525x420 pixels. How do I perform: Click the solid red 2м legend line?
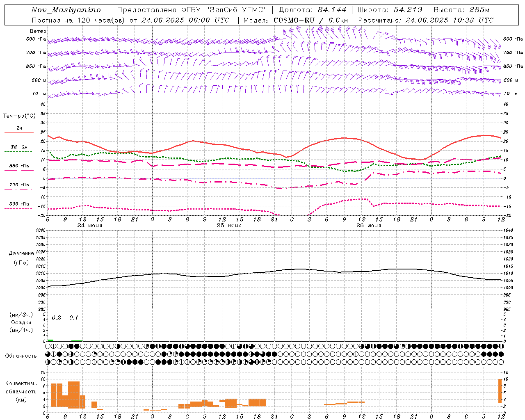pos(19,132)
